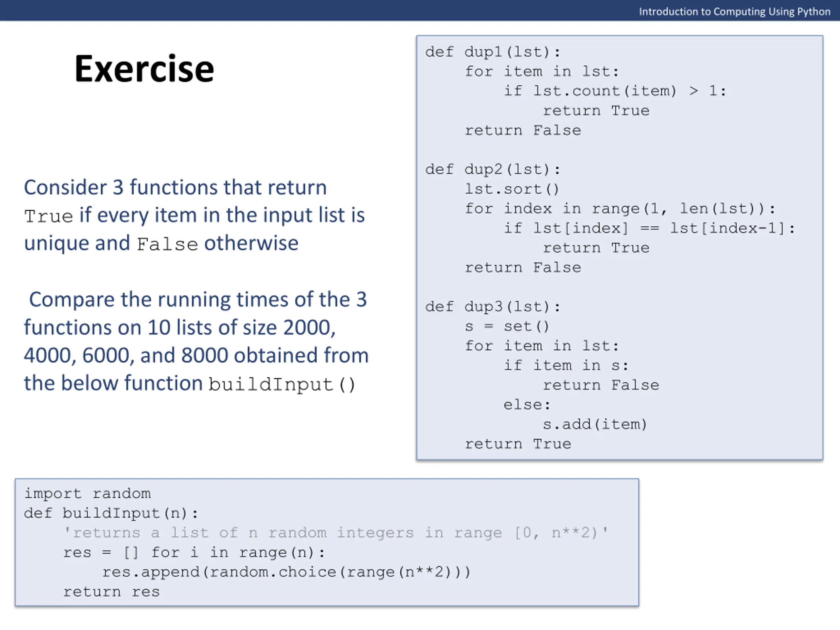Click the "def buildInput(n):" definition line
This screenshot has height=630, width=840.
click(x=111, y=514)
